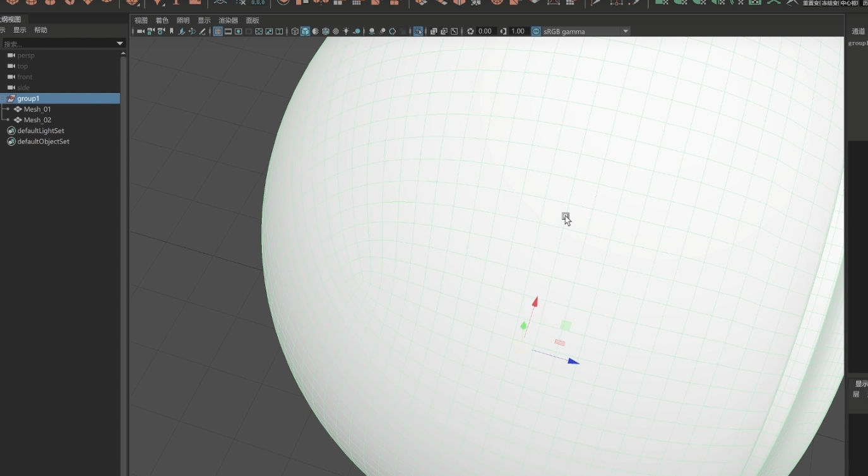Click the X-Ray Active Components icon

pyautogui.click(x=444, y=31)
